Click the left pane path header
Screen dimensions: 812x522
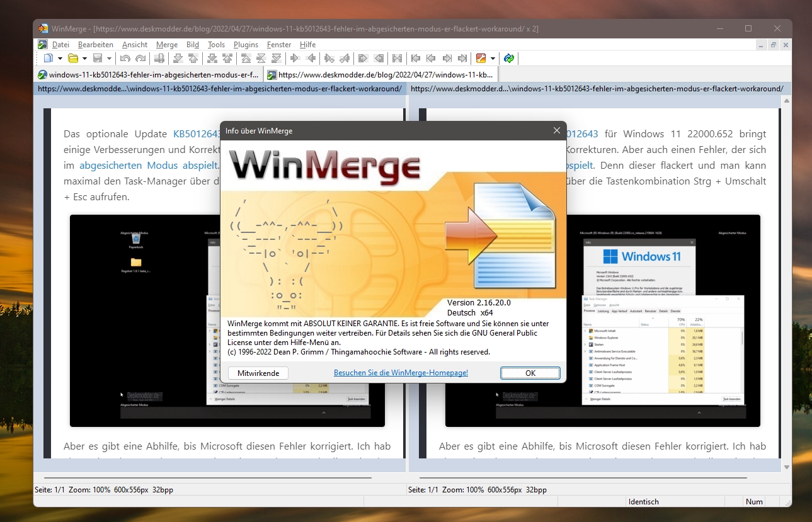(x=219, y=89)
